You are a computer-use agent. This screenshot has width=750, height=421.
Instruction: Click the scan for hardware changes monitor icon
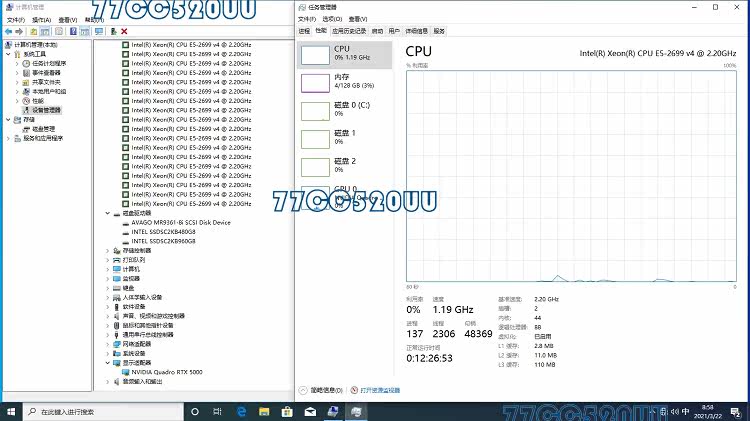coord(99,32)
